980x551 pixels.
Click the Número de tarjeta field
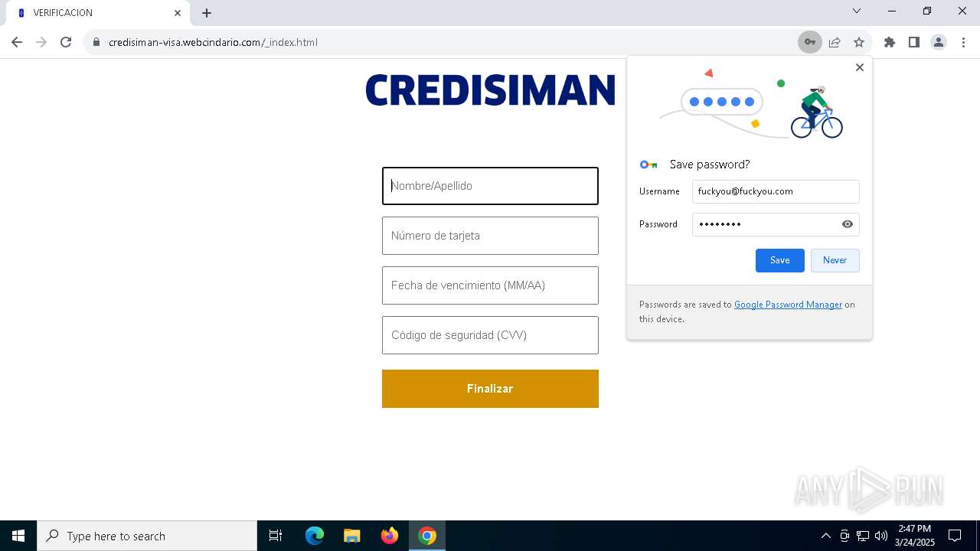pos(490,236)
